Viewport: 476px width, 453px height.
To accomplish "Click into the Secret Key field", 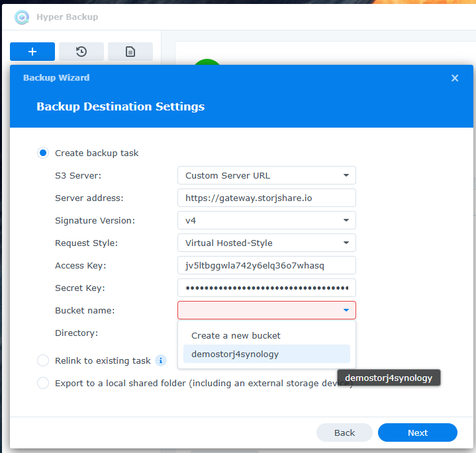I will tap(267, 288).
